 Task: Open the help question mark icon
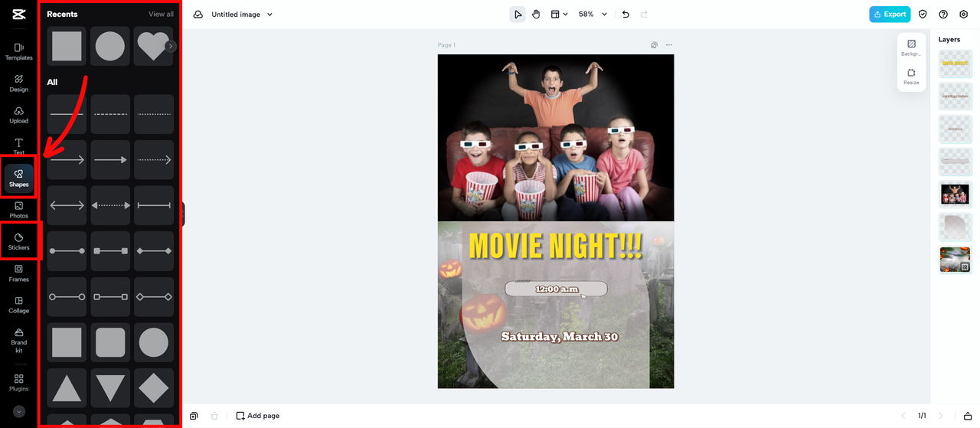click(943, 14)
